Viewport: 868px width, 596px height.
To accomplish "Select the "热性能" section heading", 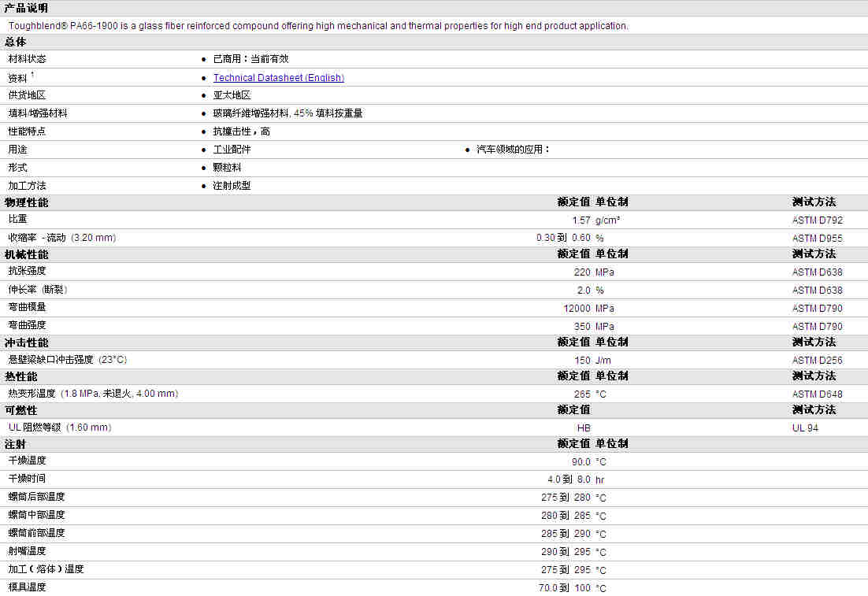I will 21,377.
